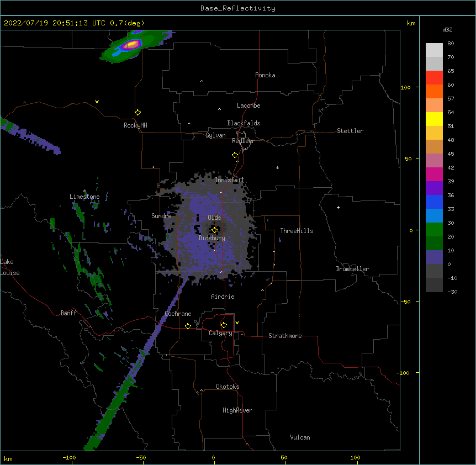Select the radar site diamond between Olds and Didsbury

[214, 230]
